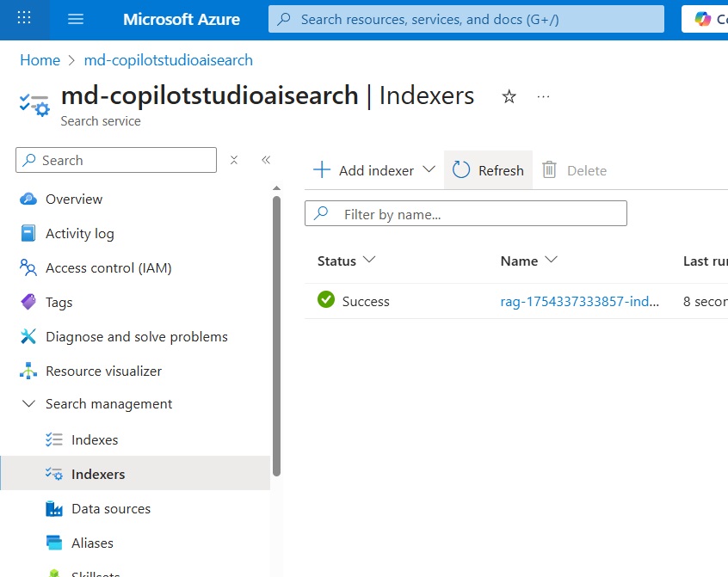The height and width of the screenshot is (577, 728).
Task: Click the Indexers gear icon in sidebar
Action: (x=54, y=474)
